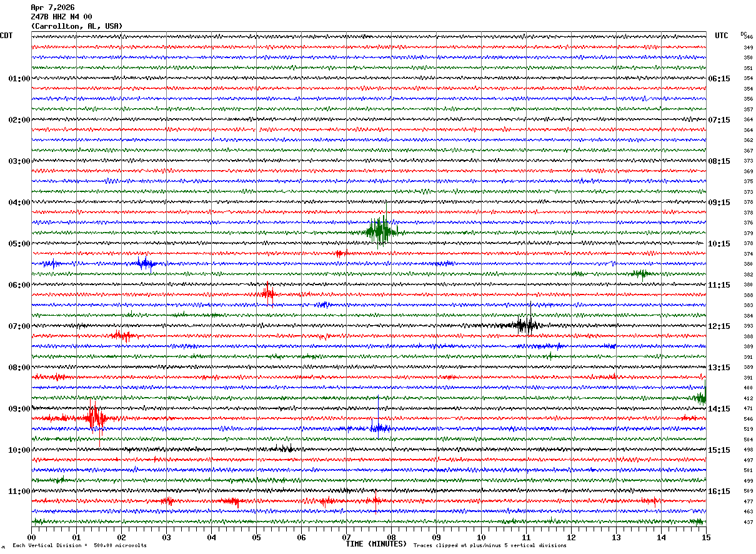Click the '05' minute axis label
This screenshot has height=554, width=756.
click(257, 537)
